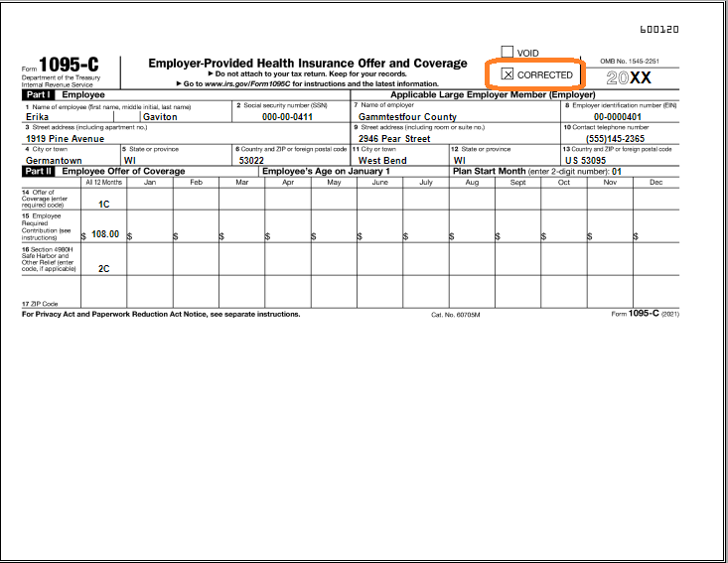Click employer name Gammtestfour County
The height and width of the screenshot is (563, 728).
tap(407, 117)
